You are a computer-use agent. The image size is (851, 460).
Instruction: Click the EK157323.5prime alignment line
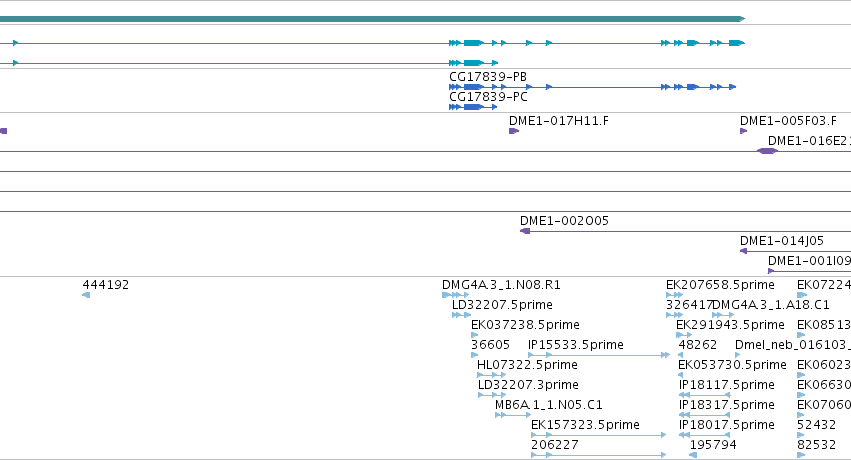pyautogui.click(x=599, y=435)
